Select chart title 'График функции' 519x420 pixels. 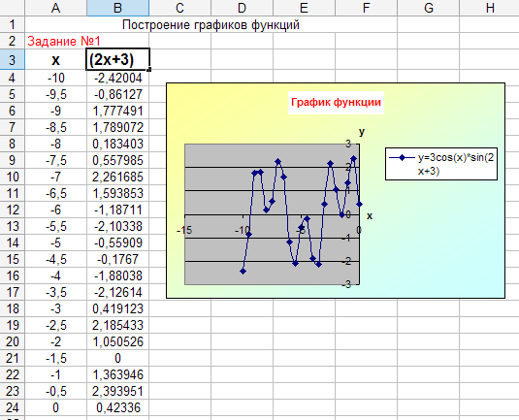click(336, 102)
